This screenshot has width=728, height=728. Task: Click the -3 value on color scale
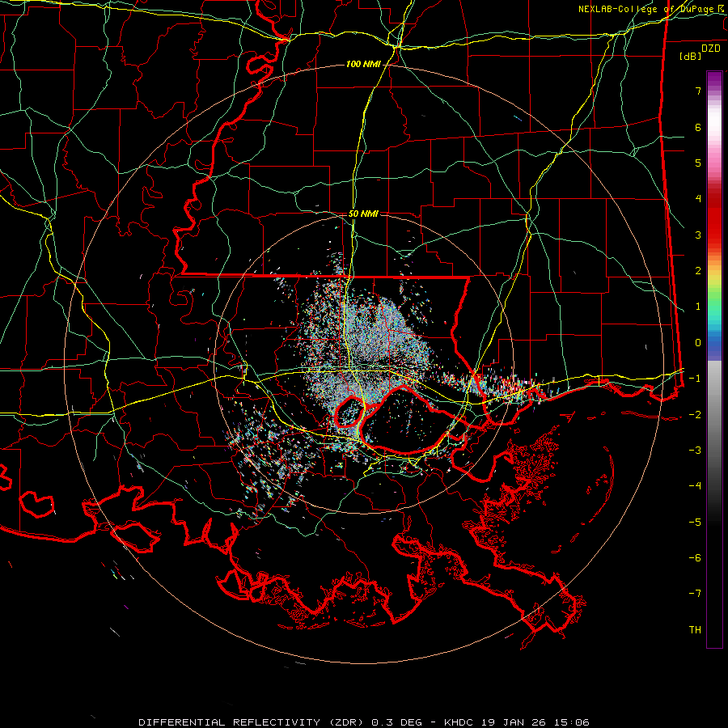(695, 451)
